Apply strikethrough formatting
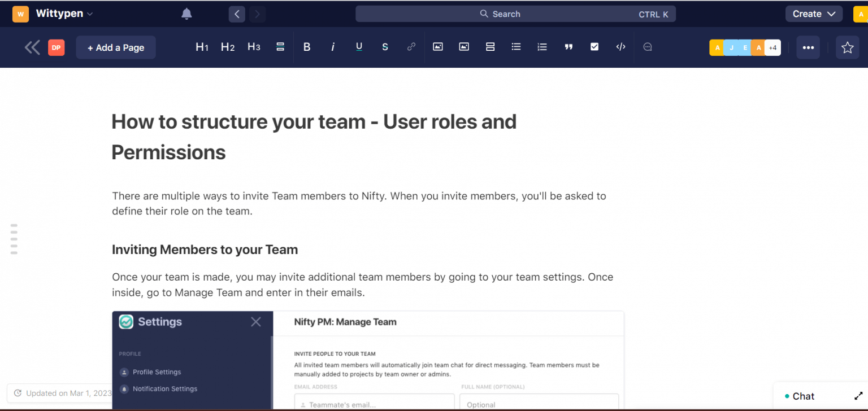The image size is (868, 411). pyautogui.click(x=385, y=47)
